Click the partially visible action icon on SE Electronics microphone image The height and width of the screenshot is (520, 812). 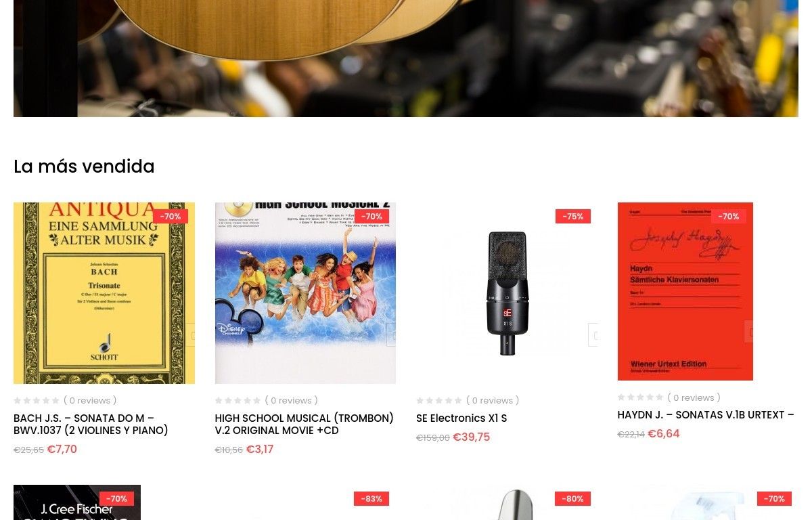(x=593, y=335)
